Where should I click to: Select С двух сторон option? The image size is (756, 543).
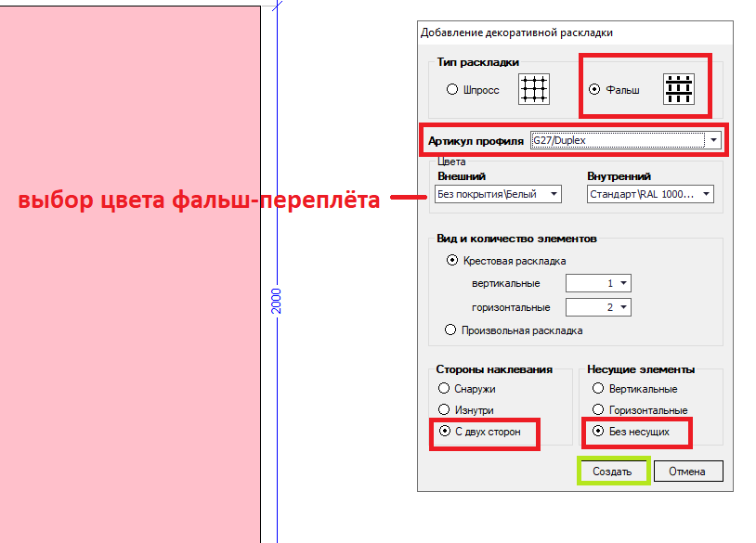point(447,432)
